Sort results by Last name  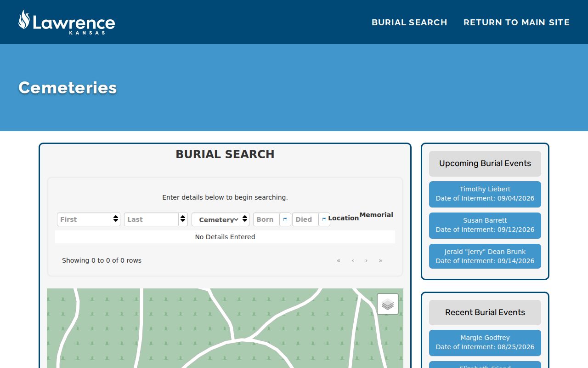click(183, 219)
